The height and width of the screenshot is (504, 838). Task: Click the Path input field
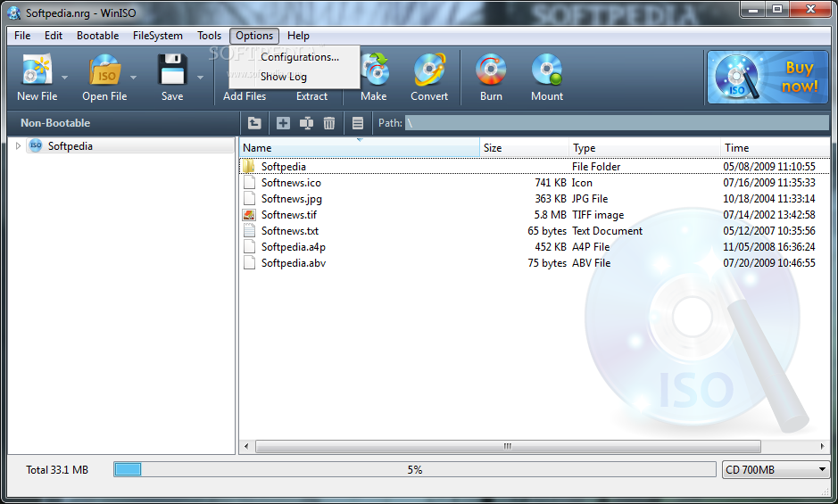(617, 123)
